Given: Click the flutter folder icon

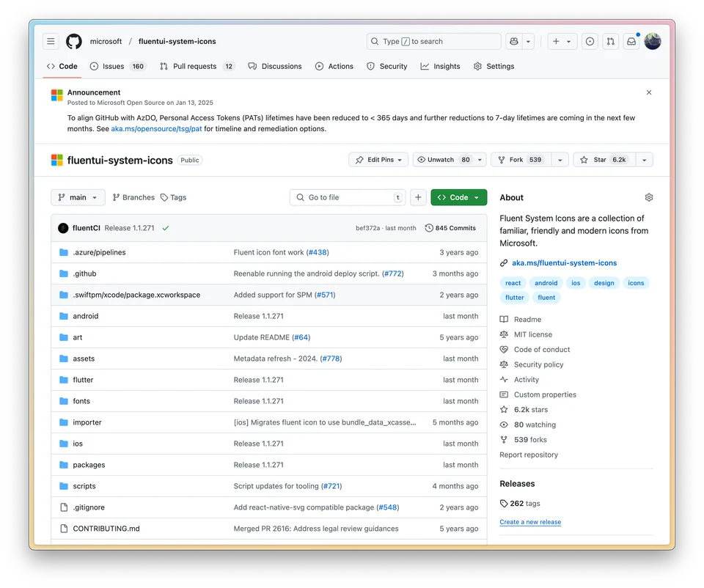Looking at the screenshot, I should pos(64,380).
